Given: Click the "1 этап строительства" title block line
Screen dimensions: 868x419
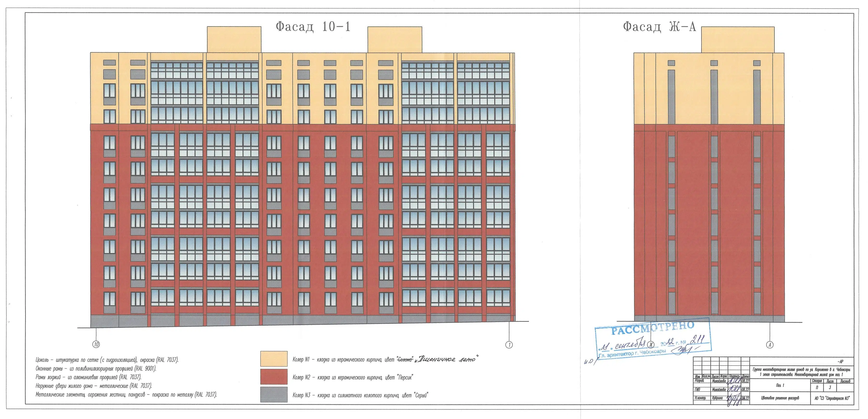Looking at the screenshot, I should point(801,374).
